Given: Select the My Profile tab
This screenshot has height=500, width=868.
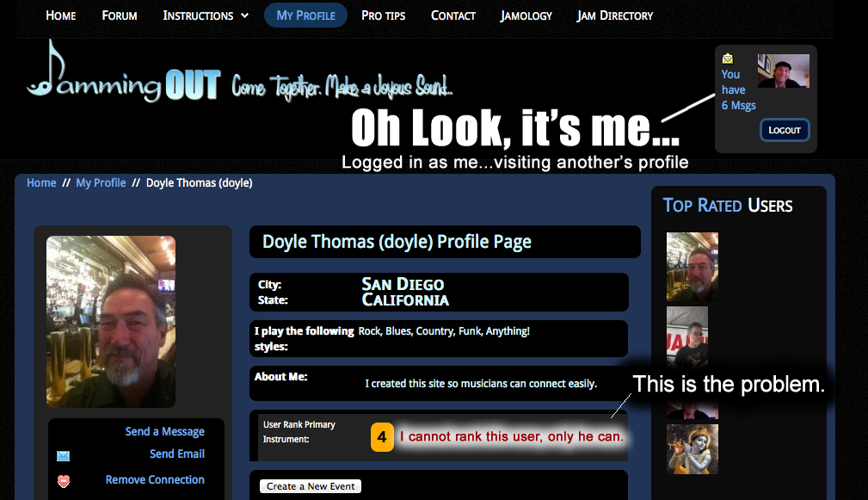Looking at the screenshot, I should click(305, 15).
